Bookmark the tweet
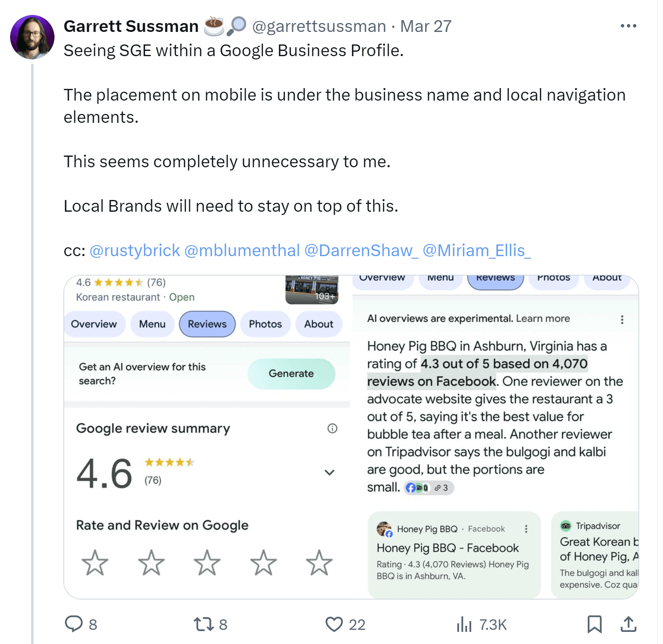663x644 pixels. 594,625
